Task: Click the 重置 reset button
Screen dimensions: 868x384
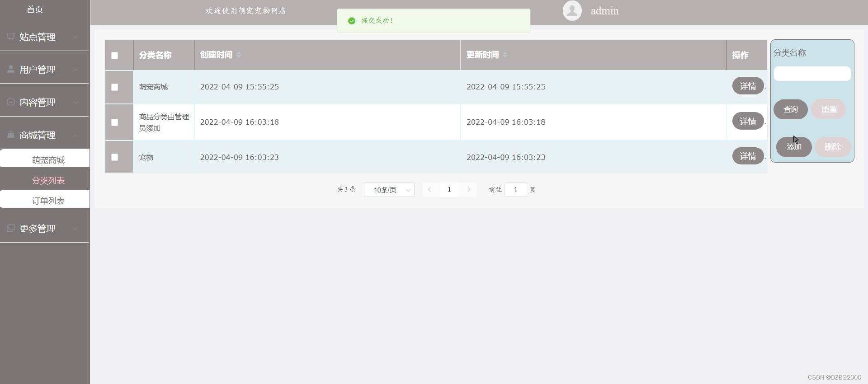Action: click(x=829, y=109)
